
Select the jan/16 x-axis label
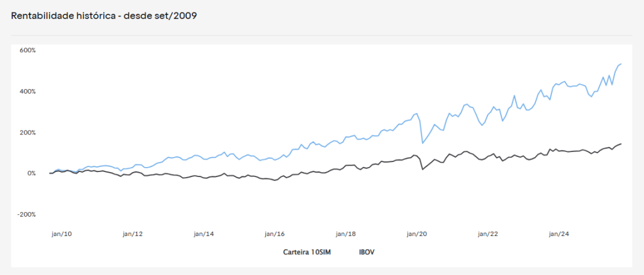[x=275, y=234]
